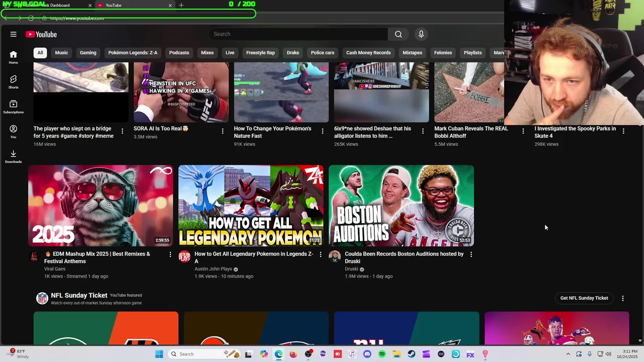644x362 pixels.
Task: Open 'How to Get All Legendary Pokemon' title
Action: coord(254,257)
